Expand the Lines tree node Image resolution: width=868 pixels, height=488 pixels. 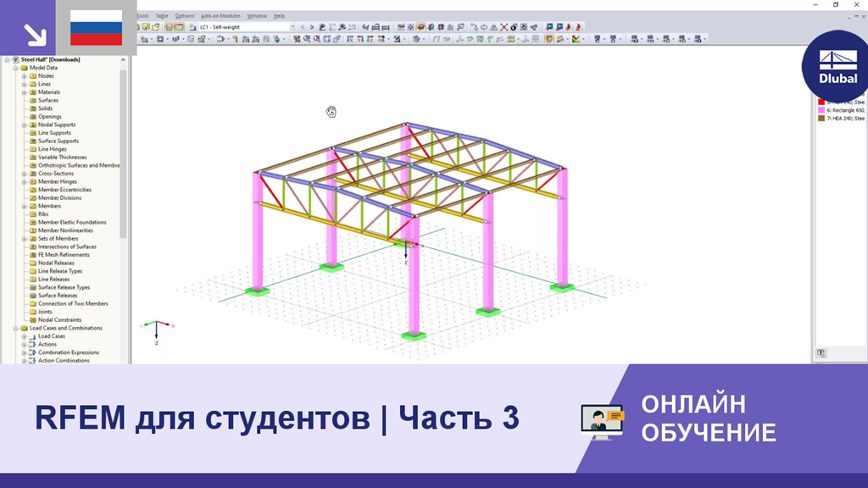25,84
